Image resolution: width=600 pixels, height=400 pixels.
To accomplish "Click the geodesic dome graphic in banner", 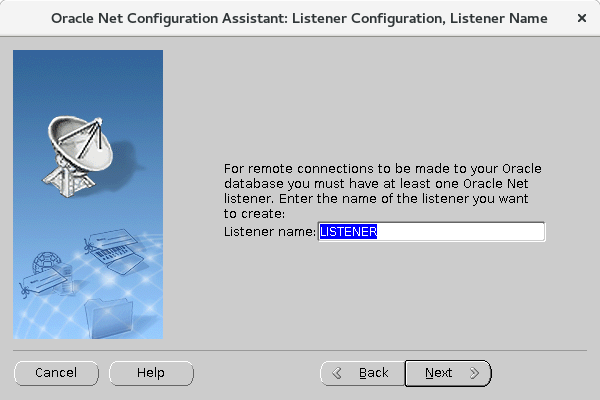I will point(46,262).
